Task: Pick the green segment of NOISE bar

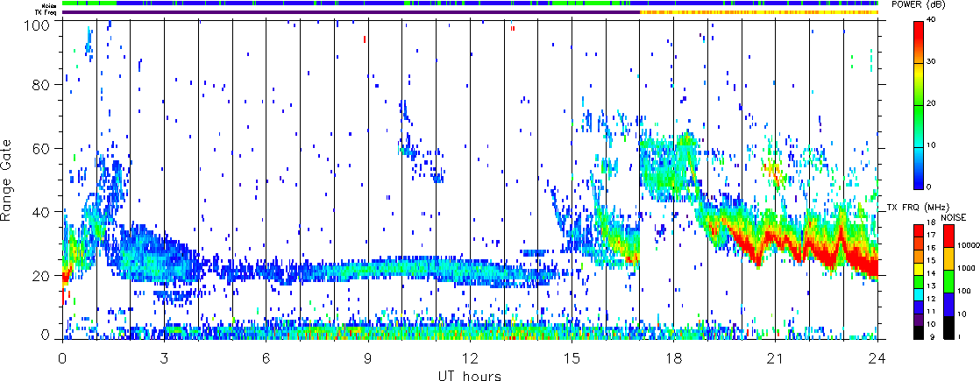Action: (x=948, y=281)
